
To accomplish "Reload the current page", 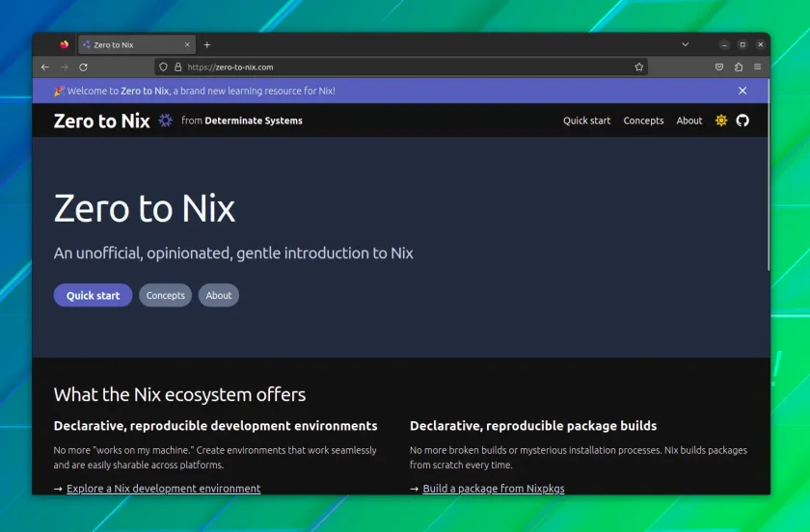I will 83,67.
